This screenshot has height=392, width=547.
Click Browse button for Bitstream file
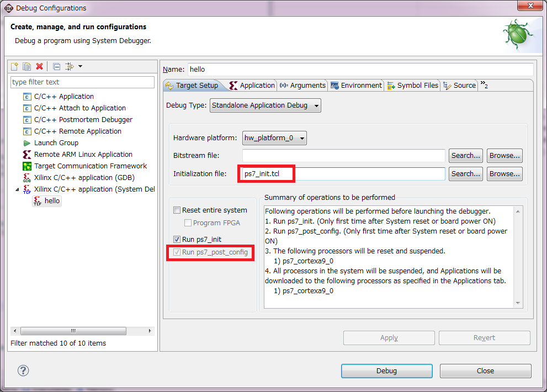(x=504, y=156)
